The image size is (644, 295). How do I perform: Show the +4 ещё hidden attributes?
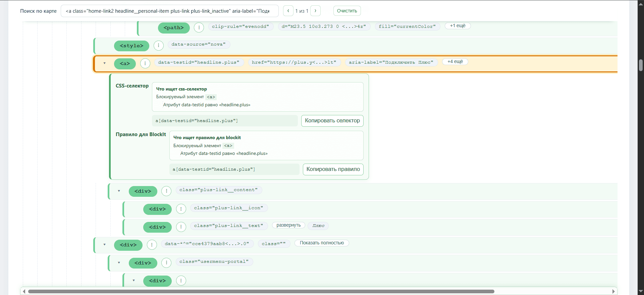pos(455,62)
